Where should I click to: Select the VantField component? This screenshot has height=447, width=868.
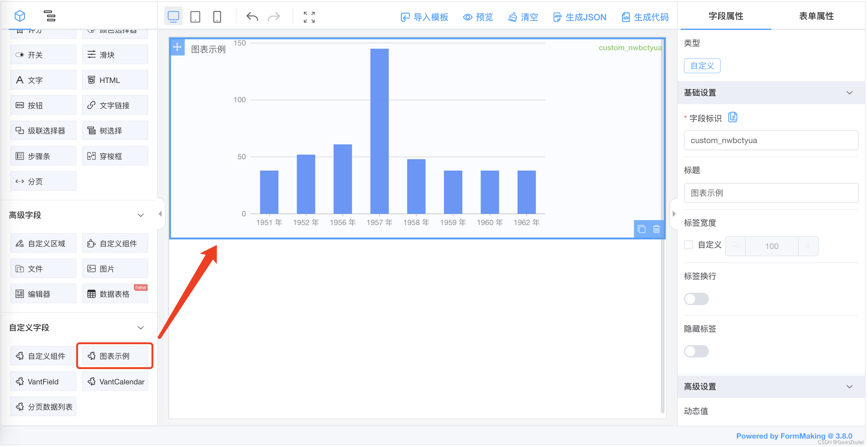[x=43, y=381]
